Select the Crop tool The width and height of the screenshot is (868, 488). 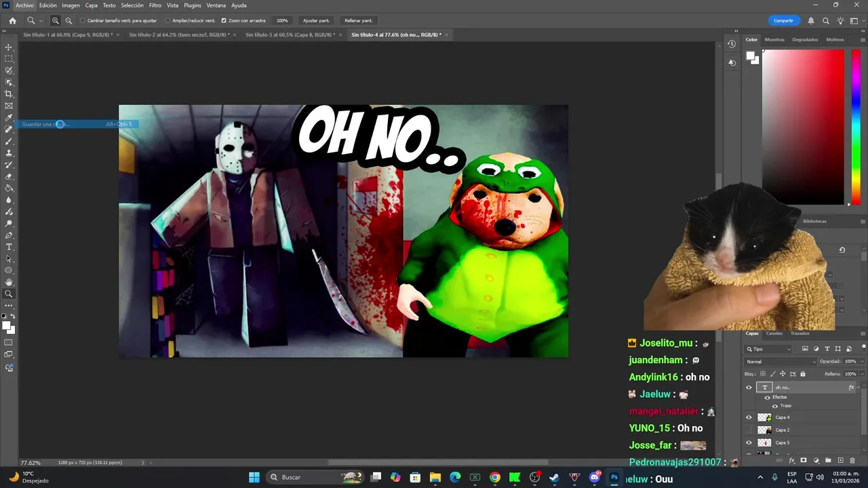click(x=9, y=94)
